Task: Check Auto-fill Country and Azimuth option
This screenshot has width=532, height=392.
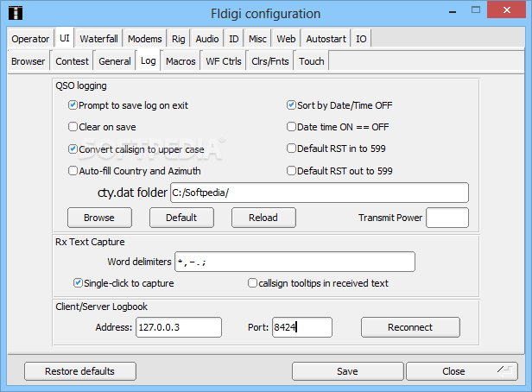Action: click(x=73, y=171)
